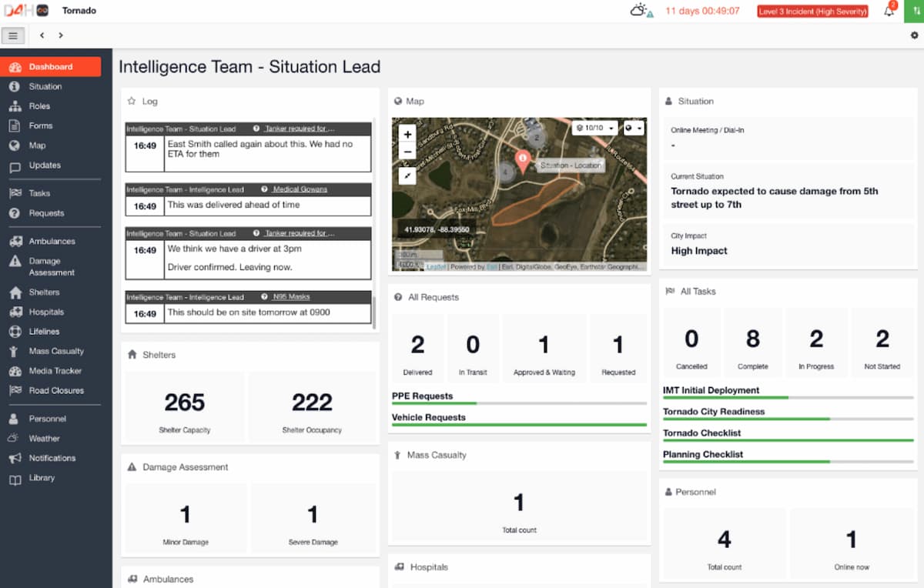Click the forward navigation chevron

pyautogui.click(x=60, y=35)
